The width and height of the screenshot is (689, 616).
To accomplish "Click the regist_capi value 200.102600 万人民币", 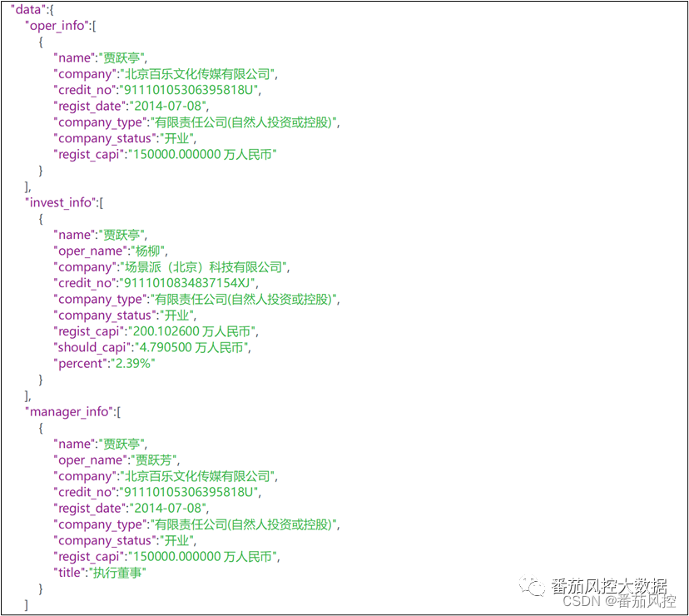I will click(x=191, y=331).
